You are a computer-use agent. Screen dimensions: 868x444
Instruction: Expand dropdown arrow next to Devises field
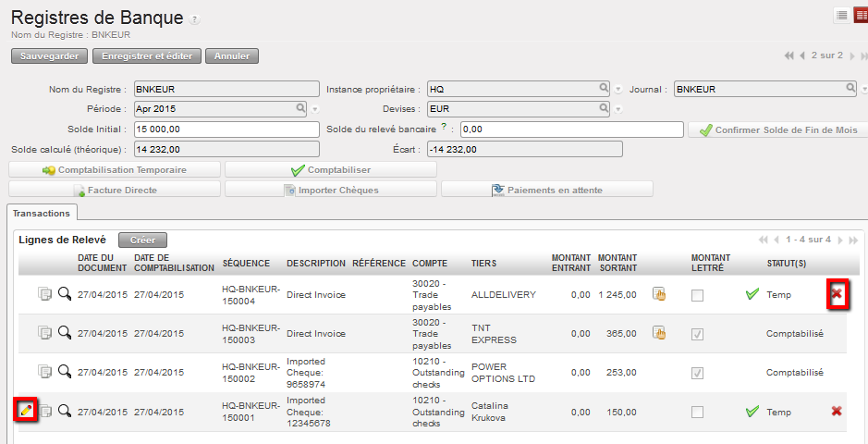point(617,109)
